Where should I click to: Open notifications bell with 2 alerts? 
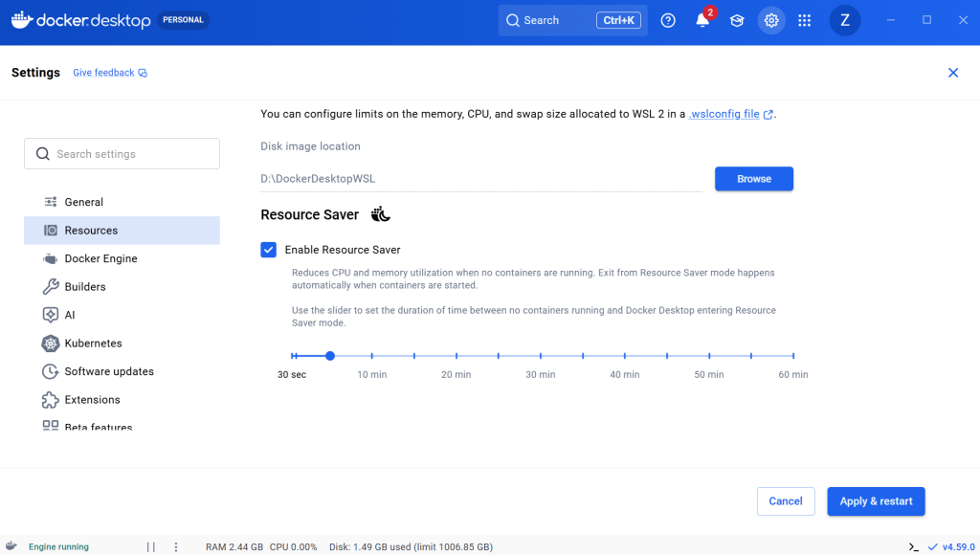click(702, 20)
